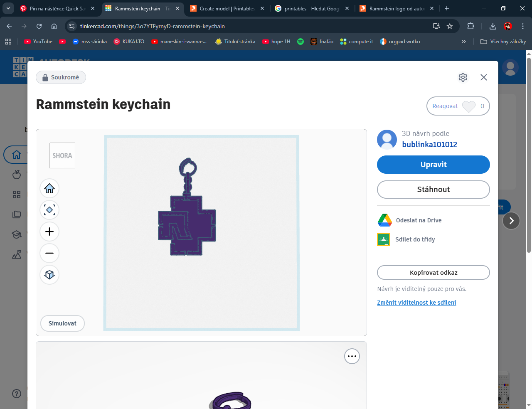
Task: Zoom out with the minus icon
Action: point(49,253)
